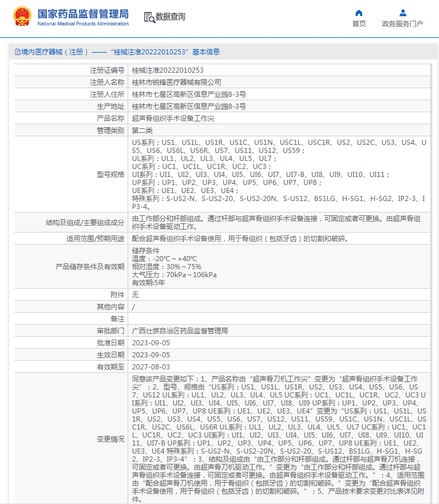Go to 首页 link text
The image size is (439, 504).
click(359, 24)
